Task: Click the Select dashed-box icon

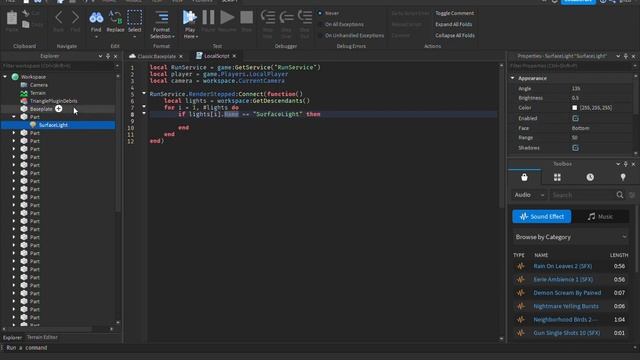Action: [134, 18]
